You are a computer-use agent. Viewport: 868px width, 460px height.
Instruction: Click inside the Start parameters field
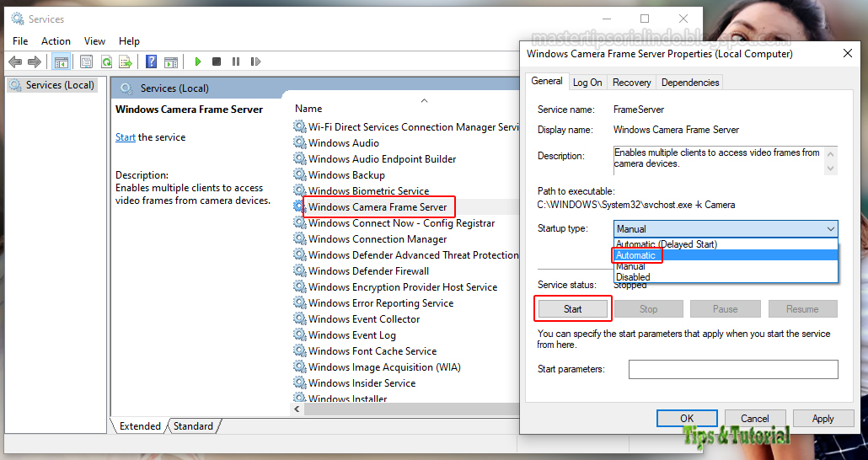[x=733, y=369]
